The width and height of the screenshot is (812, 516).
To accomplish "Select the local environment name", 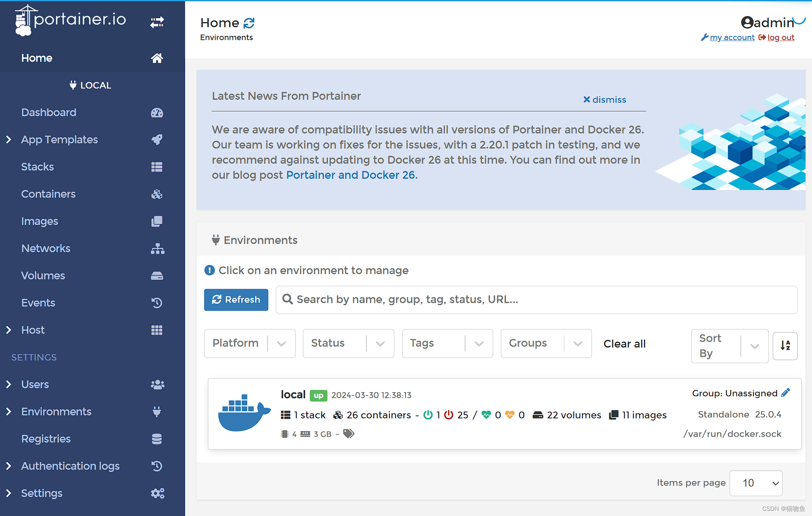I will [x=293, y=395].
